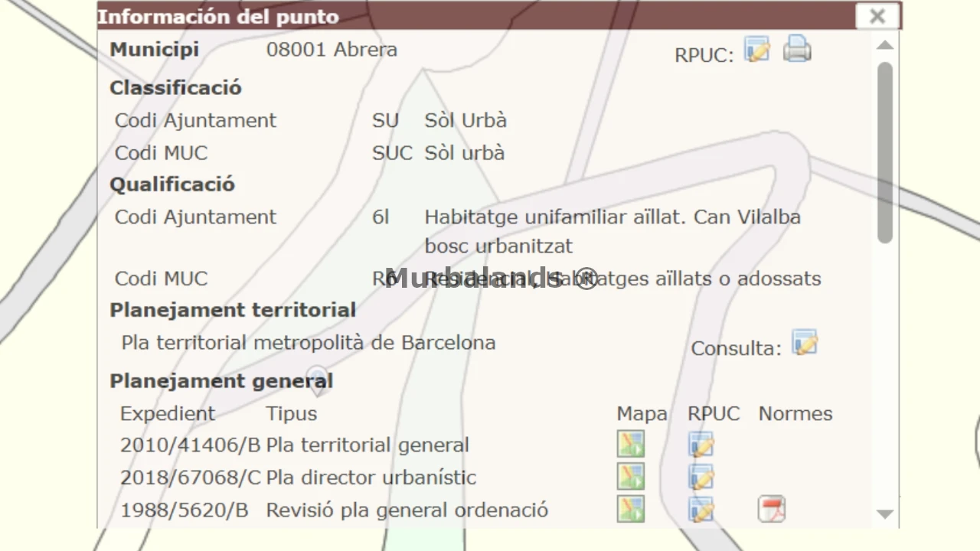Click Pla territorial metropolità de Barcelona

308,343
